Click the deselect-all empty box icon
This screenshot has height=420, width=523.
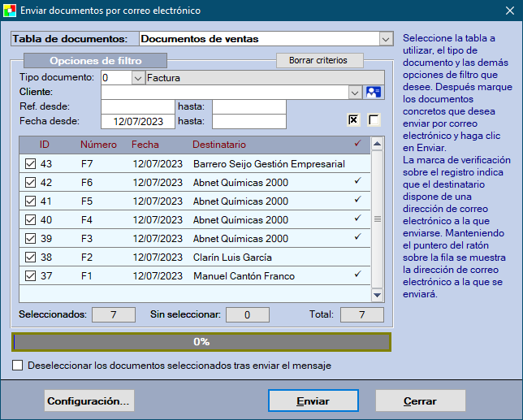[374, 120]
